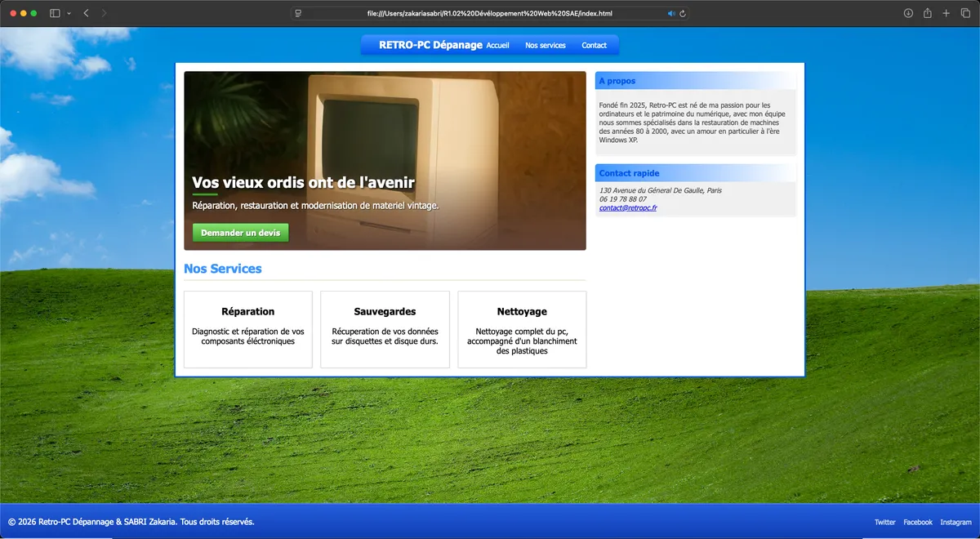Click the A propos panel header
The height and width of the screenshot is (539, 980).
tap(696, 81)
